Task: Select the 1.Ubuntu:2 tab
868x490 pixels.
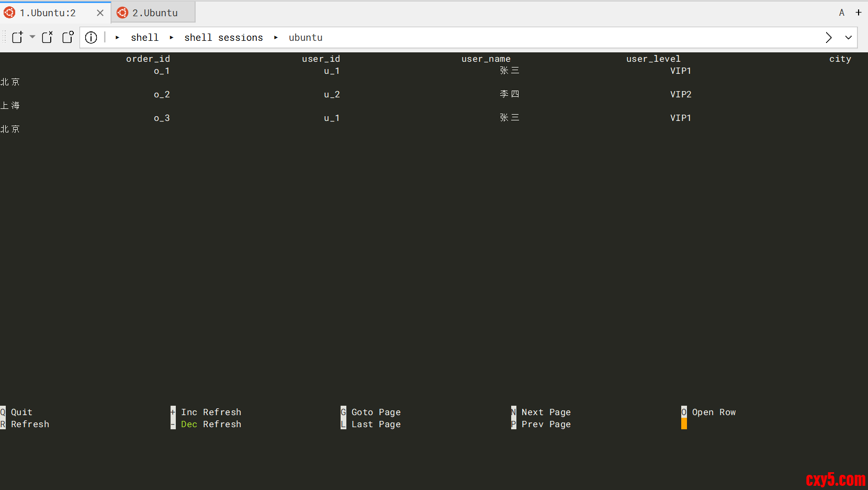Action: coord(48,13)
